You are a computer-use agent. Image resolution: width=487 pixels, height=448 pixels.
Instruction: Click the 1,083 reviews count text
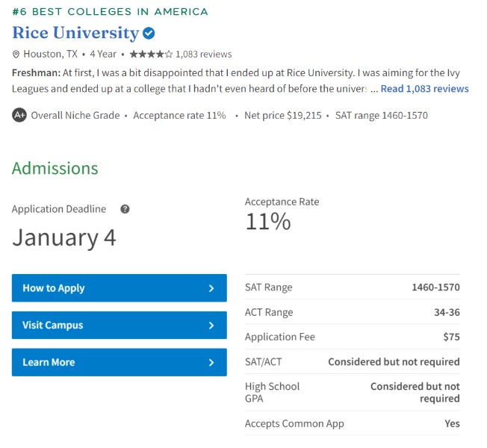pyautogui.click(x=203, y=55)
